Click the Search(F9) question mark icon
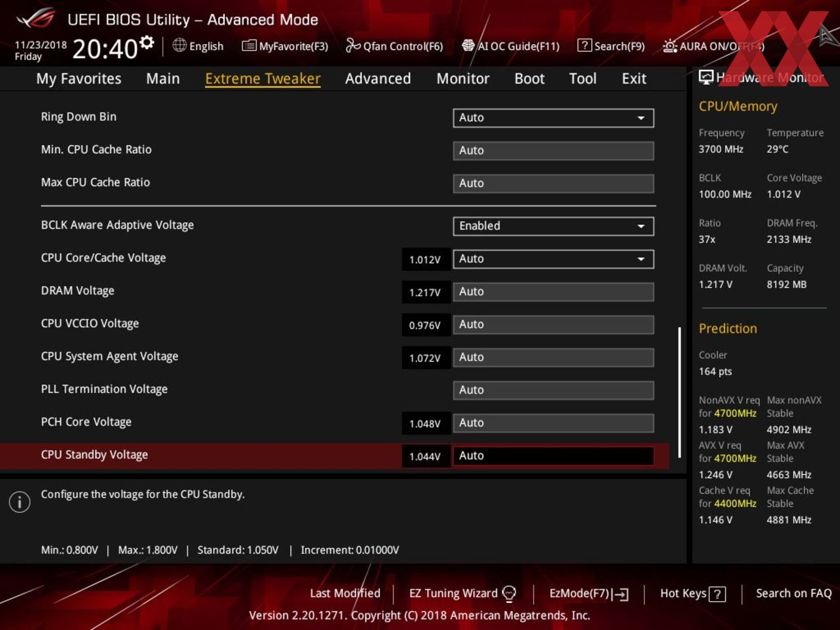The width and height of the screenshot is (840, 630). click(584, 45)
